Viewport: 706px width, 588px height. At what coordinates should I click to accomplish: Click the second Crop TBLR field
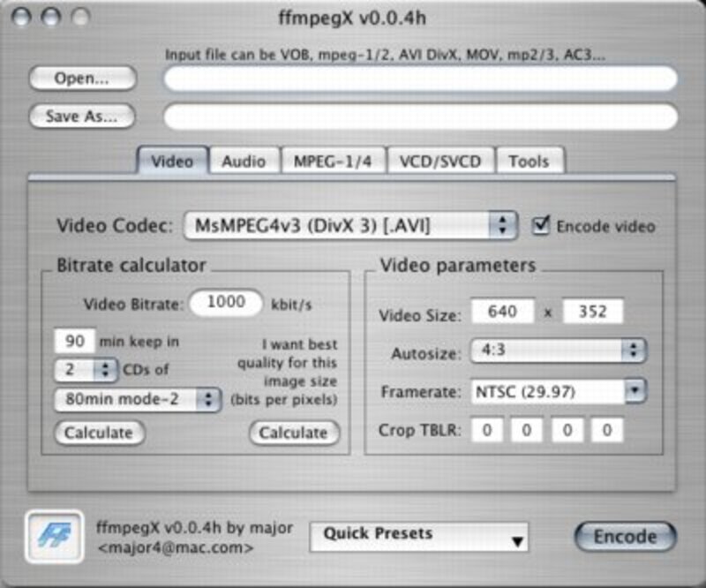[526, 430]
